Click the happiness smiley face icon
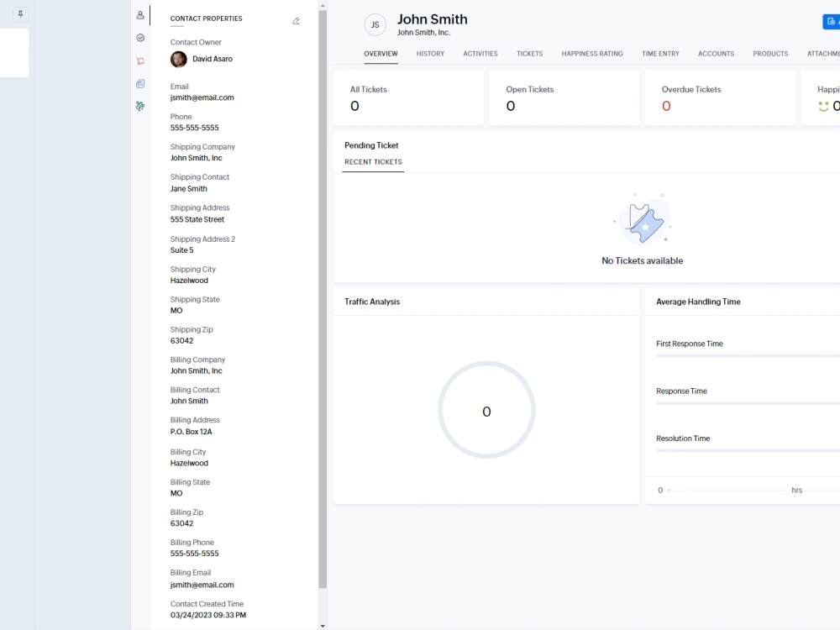Image resolution: width=840 pixels, height=630 pixels. (823, 106)
